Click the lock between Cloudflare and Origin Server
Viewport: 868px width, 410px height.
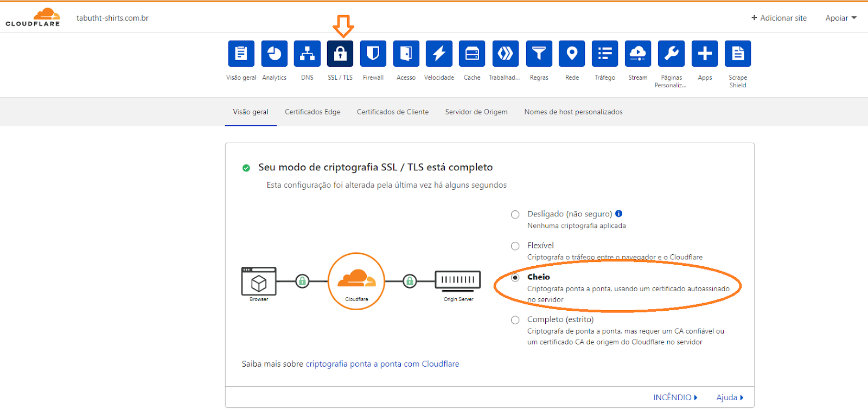410,281
